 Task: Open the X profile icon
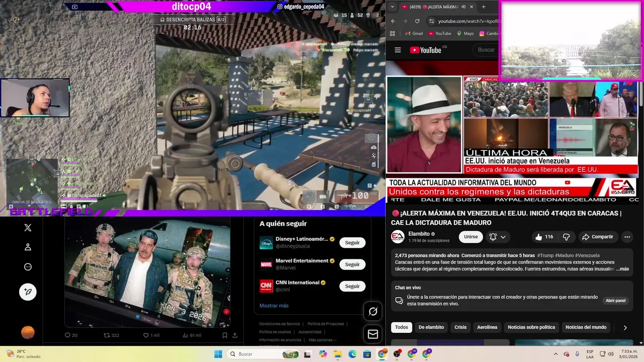click(28, 247)
